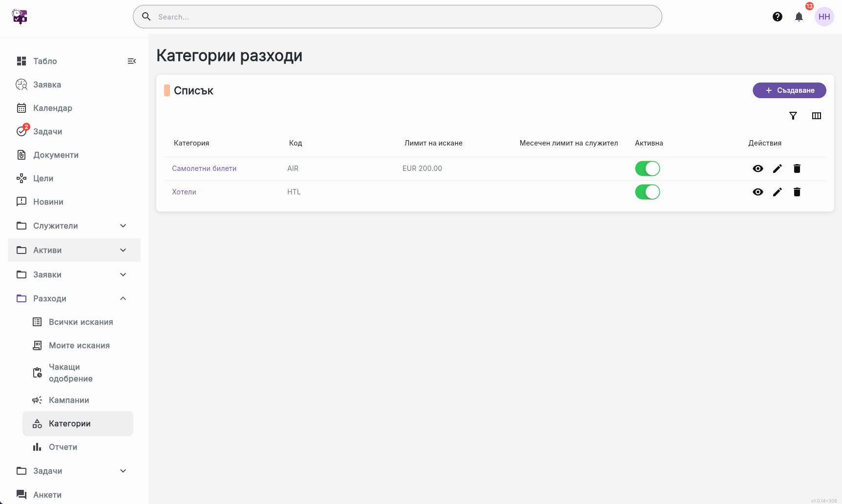Delete the Хотели category
The image size is (842, 504).
pyautogui.click(x=797, y=192)
